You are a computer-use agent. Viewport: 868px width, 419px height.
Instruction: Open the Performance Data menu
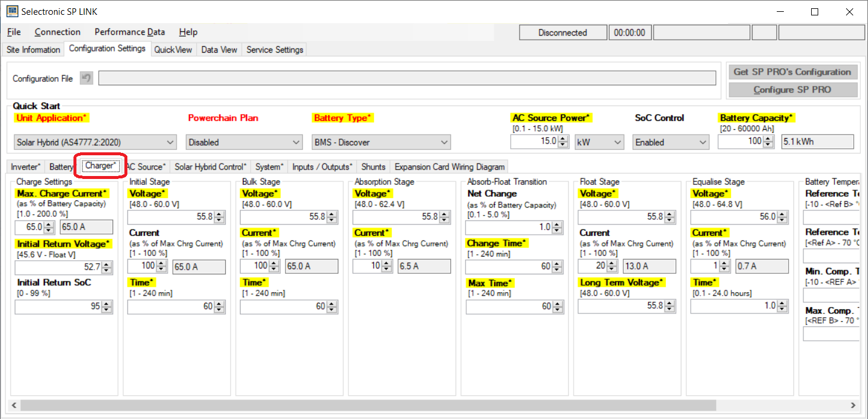130,32
